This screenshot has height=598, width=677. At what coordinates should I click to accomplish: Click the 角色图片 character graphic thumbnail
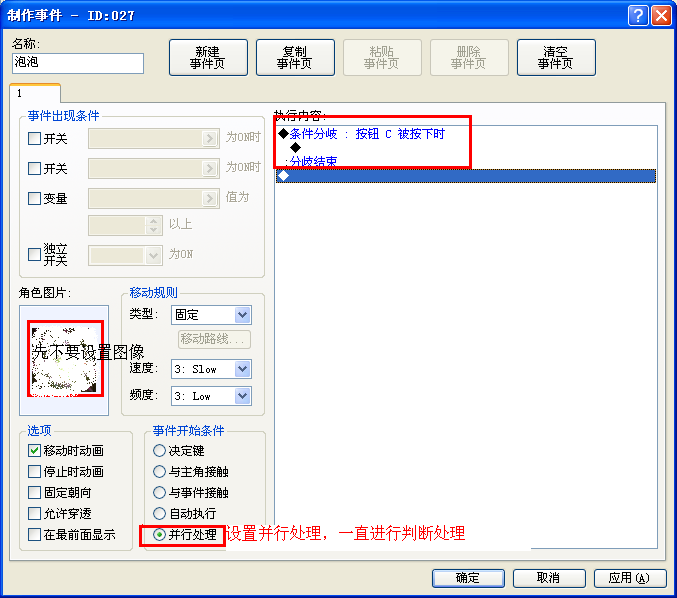pyautogui.click(x=64, y=360)
